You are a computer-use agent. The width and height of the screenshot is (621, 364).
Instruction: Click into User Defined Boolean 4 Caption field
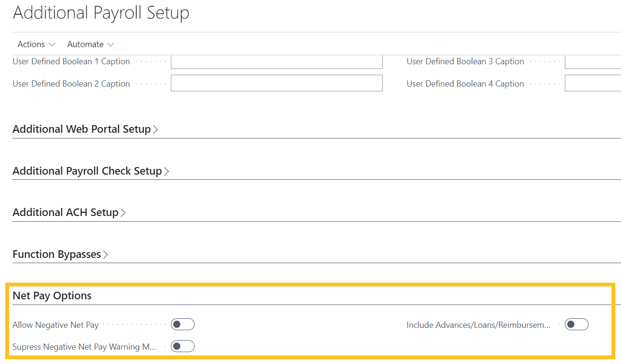(592, 83)
